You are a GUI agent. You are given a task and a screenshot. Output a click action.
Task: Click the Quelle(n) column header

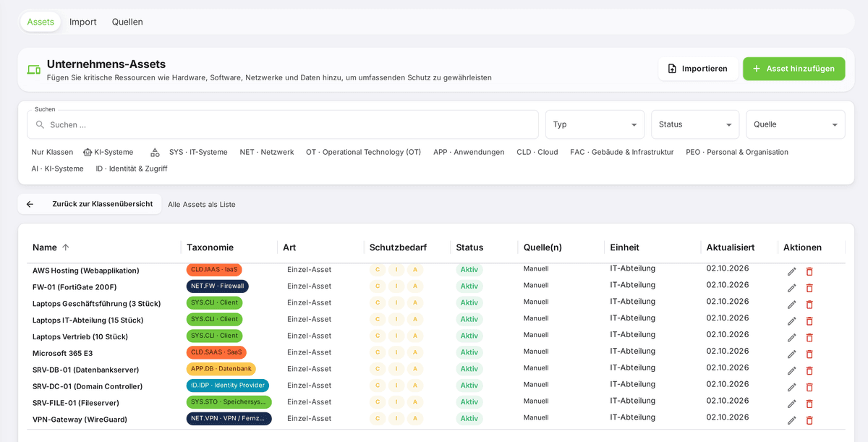[542, 247]
